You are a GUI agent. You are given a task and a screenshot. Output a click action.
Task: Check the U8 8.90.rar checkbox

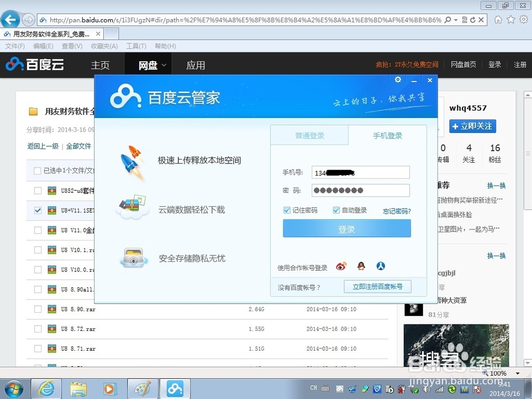[x=38, y=309]
